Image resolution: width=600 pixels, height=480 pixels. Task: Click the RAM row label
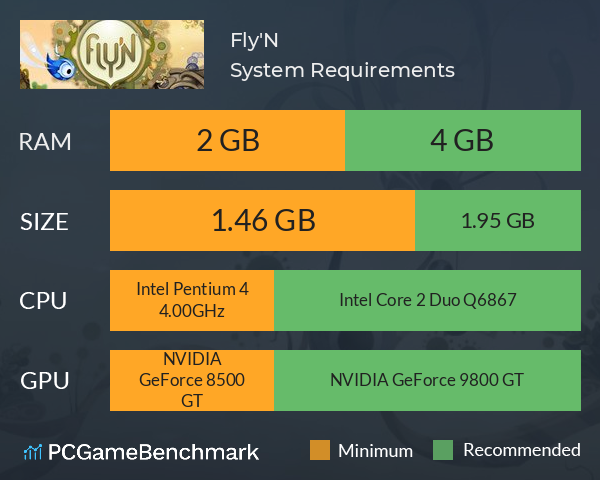(45, 142)
